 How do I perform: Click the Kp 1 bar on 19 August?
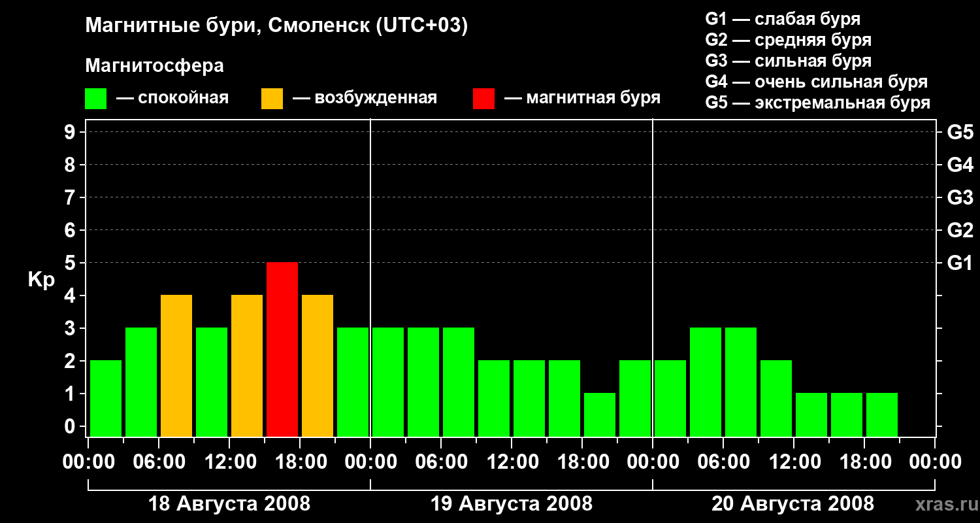pyautogui.click(x=600, y=414)
